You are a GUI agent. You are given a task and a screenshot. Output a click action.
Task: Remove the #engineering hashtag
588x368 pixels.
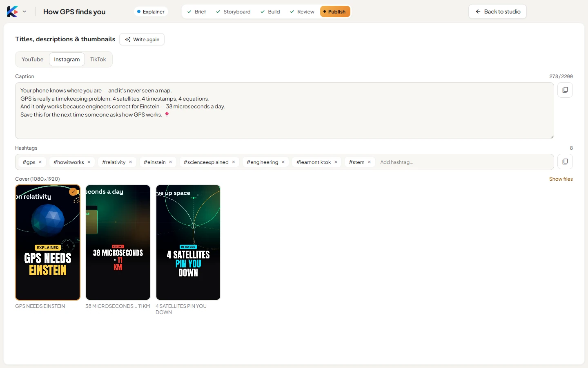point(283,162)
